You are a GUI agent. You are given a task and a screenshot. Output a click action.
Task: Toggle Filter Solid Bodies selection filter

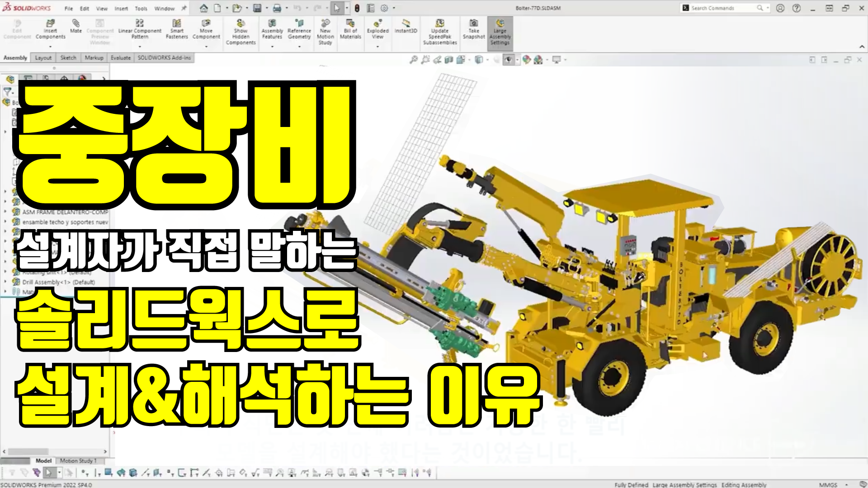[133, 473]
